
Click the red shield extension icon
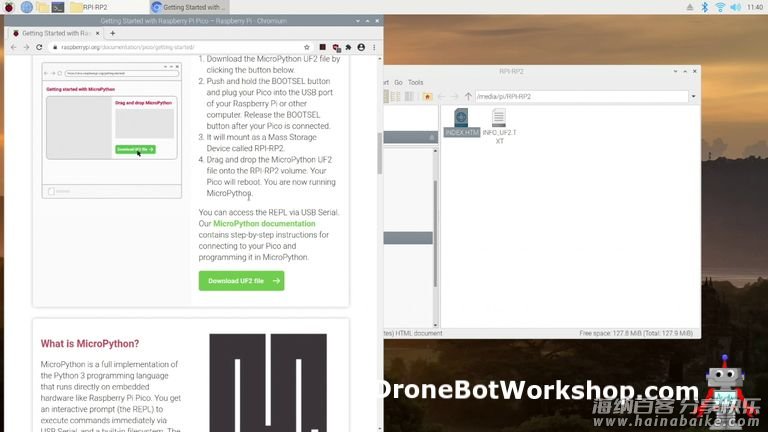click(x=336, y=48)
